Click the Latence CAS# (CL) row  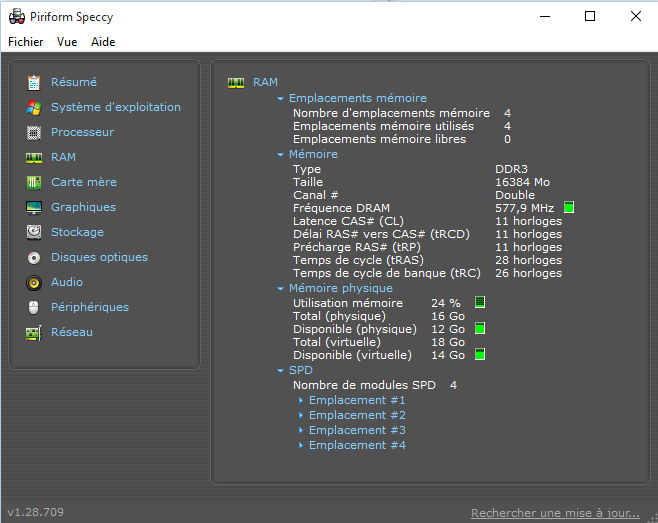427,221
